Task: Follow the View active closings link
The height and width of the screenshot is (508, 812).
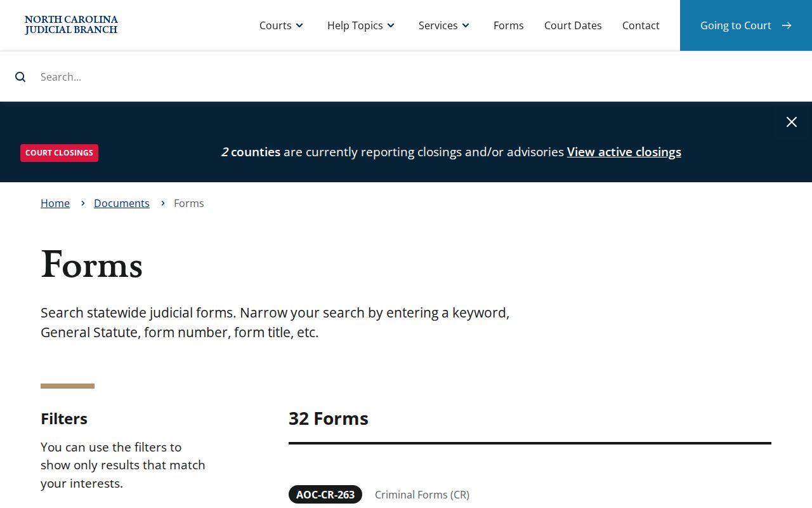Action: (x=624, y=152)
